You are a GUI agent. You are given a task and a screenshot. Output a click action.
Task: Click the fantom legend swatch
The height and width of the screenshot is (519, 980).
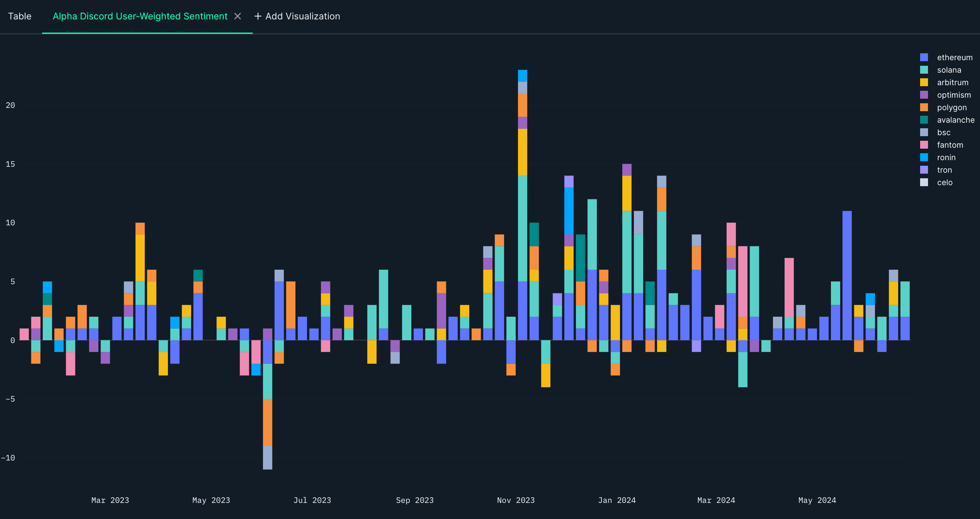pyautogui.click(x=924, y=145)
